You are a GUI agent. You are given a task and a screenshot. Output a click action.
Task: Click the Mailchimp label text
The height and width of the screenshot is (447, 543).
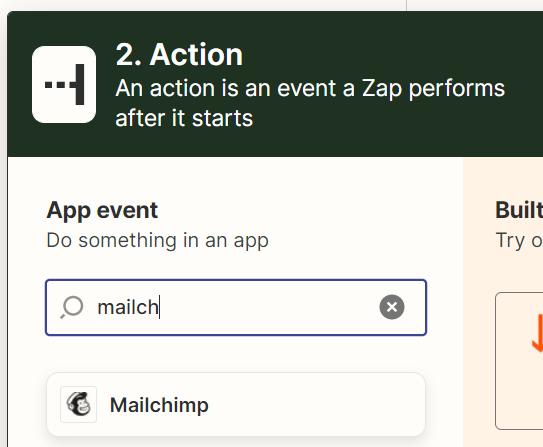point(159,405)
